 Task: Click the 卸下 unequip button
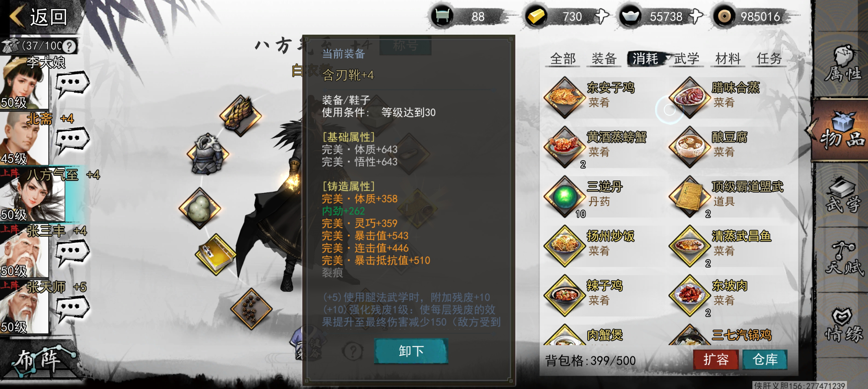pos(411,351)
